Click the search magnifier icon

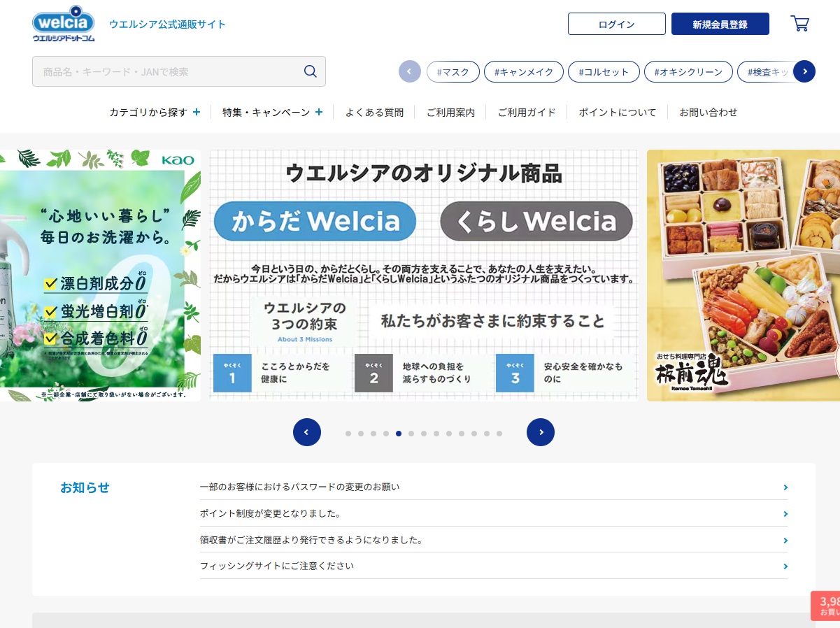[x=311, y=71]
